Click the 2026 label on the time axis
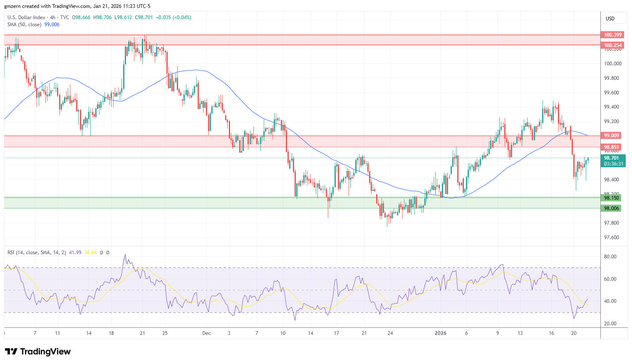Viewport: 632px width, 364px height. [440, 333]
